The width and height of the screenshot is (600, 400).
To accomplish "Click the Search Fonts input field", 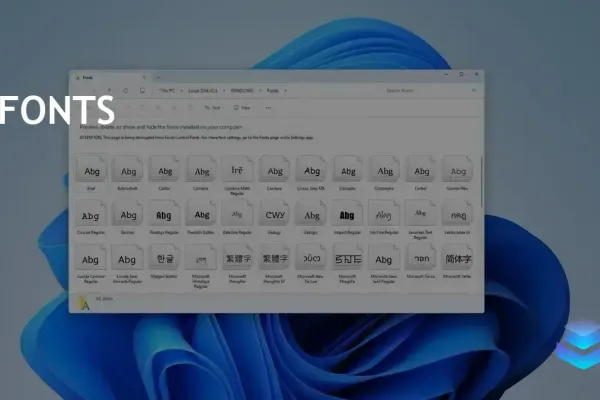I will pyautogui.click(x=429, y=91).
